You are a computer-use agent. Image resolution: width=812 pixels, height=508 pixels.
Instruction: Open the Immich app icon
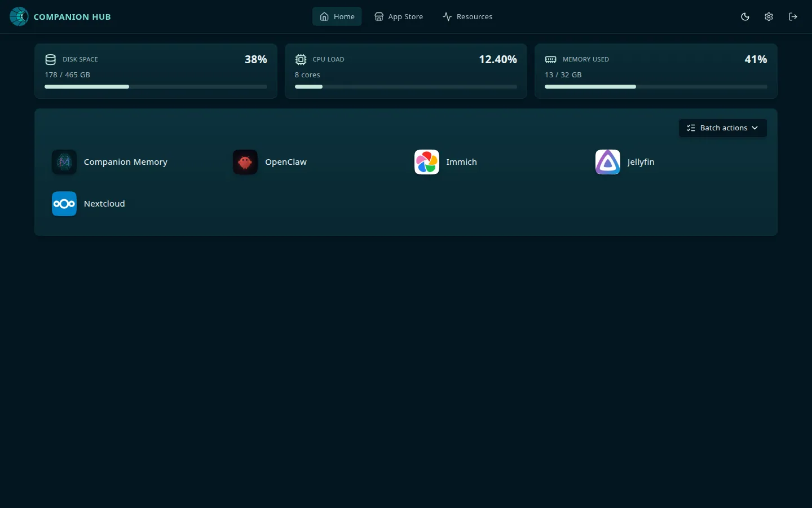(427, 162)
